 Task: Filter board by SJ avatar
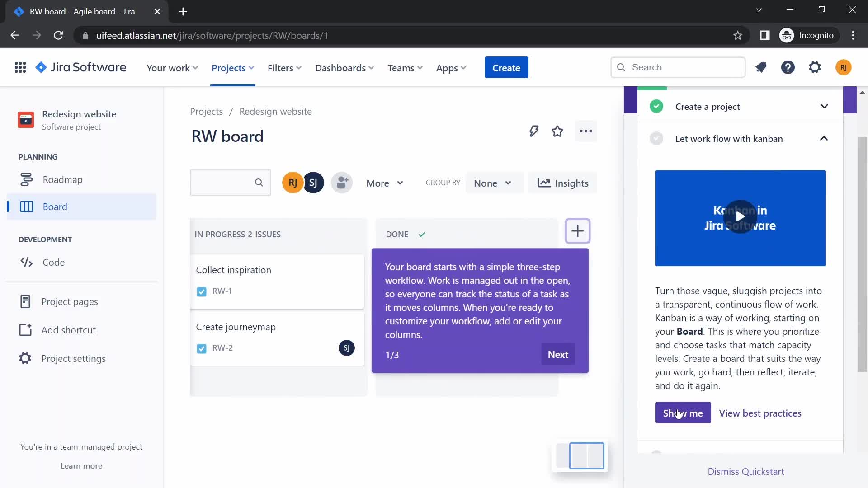(x=313, y=183)
